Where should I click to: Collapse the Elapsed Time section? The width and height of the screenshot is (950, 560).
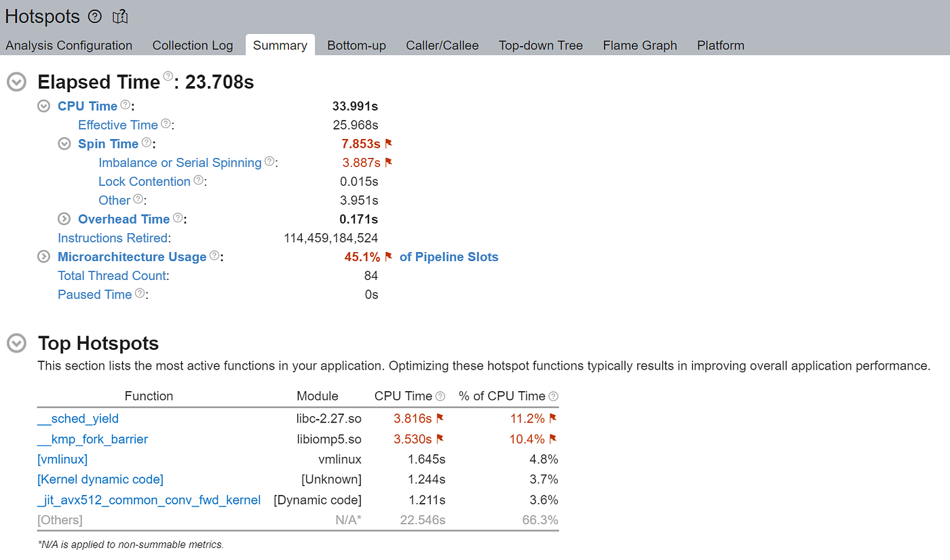point(16,81)
